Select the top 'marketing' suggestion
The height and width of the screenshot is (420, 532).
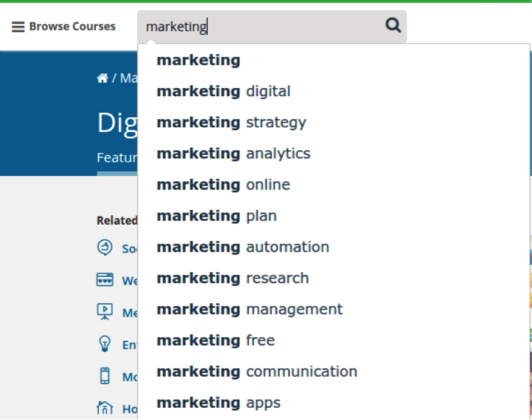coord(198,59)
